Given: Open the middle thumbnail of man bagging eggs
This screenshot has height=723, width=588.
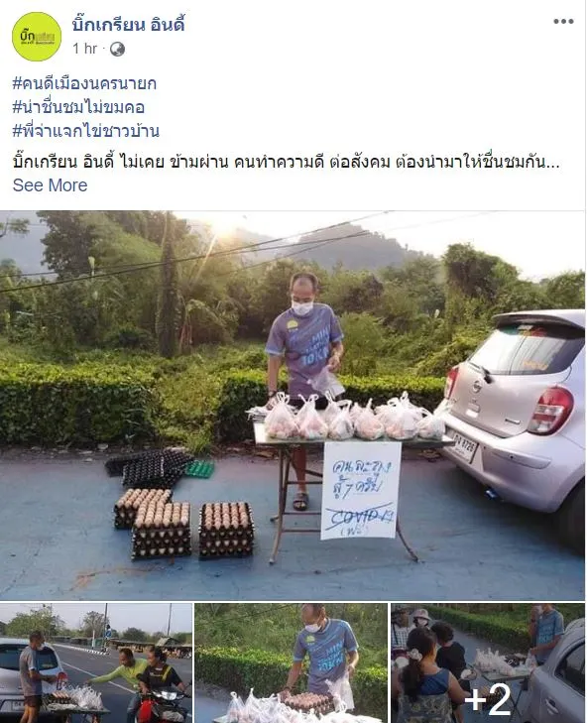Looking at the screenshot, I should (291, 663).
